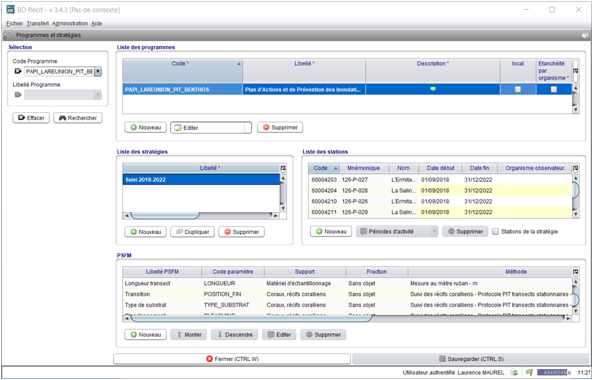593x380 pixels.
Task: Click the memory usage indicator in status bar
Action: pos(554,372)
